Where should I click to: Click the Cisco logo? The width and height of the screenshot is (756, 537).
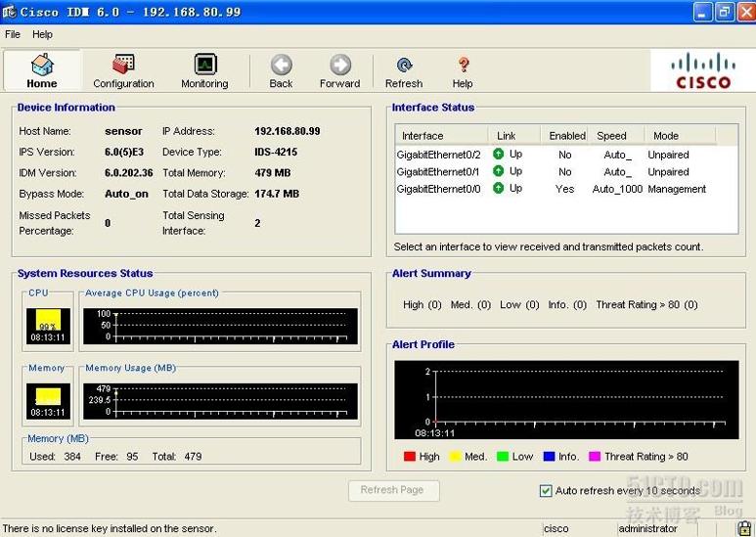[702, 70]
